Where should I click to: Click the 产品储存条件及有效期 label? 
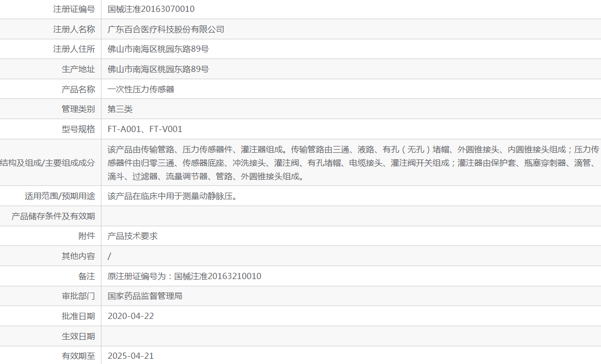pos(53,216)
